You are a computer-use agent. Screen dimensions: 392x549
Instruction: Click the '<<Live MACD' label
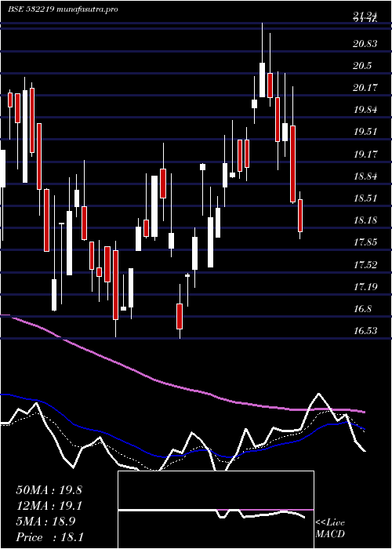(330, 529)
